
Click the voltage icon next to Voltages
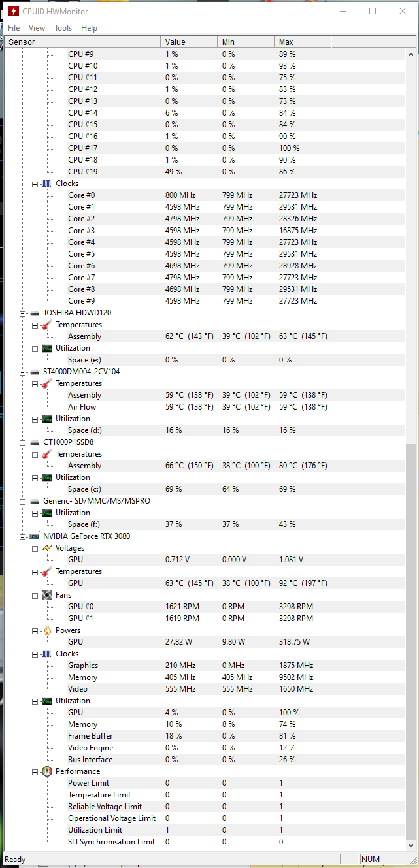(x=47, y=548)
